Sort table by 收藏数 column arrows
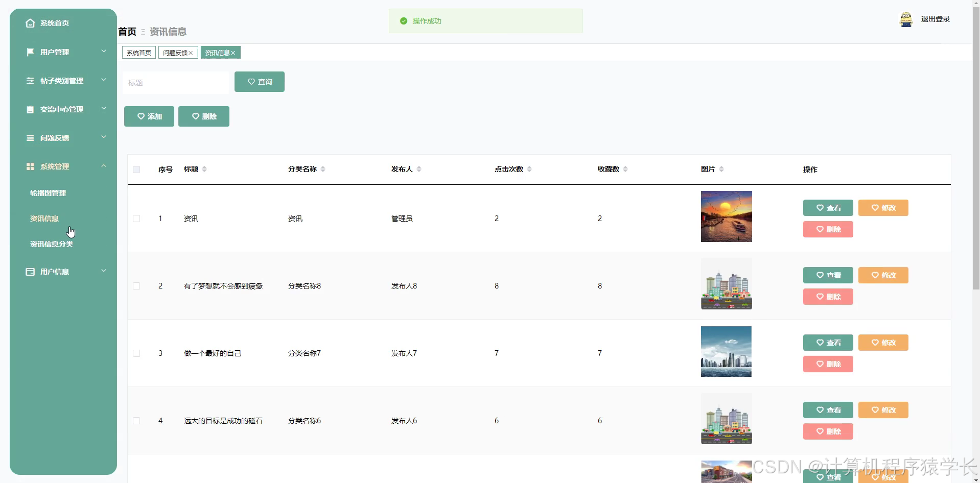 625,169
